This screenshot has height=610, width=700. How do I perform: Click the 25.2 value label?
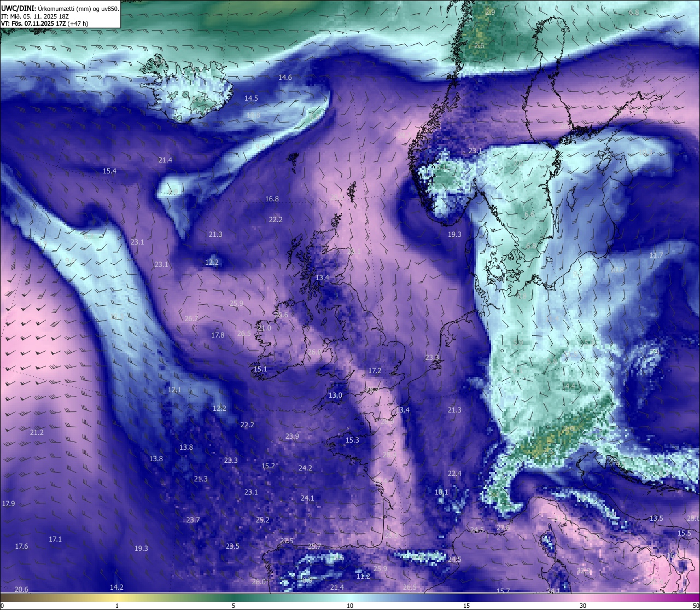click(x=262, y=520)
